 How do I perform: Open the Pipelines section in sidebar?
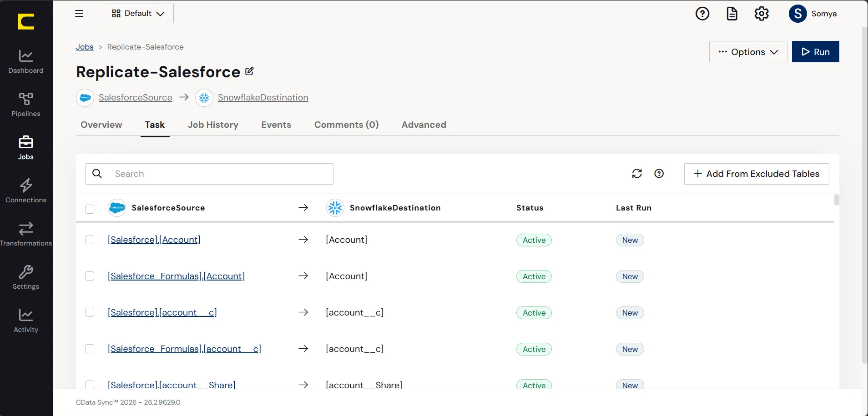tap(26, 105)
